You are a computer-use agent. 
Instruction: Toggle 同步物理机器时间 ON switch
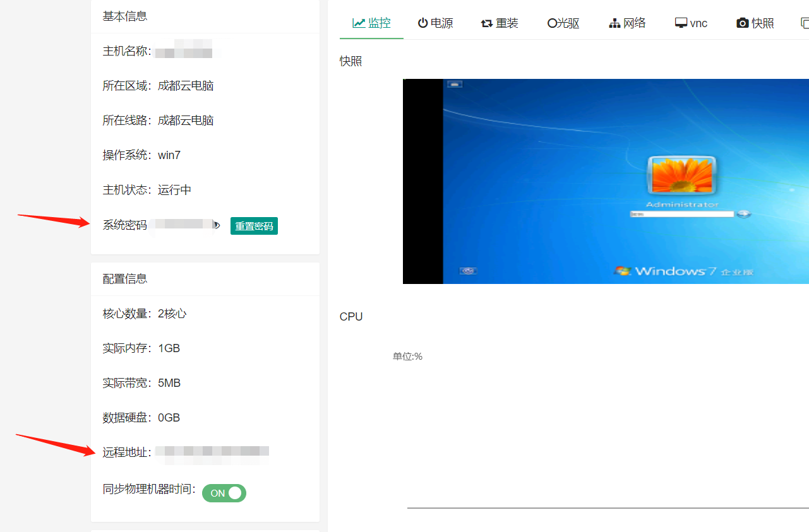click(x=224, y=493)
